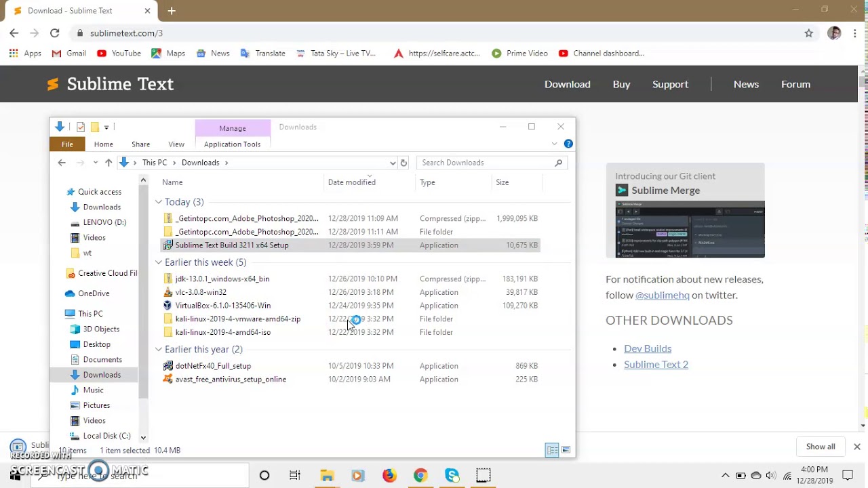Collapse the Today (3) file group

[158, 202]
